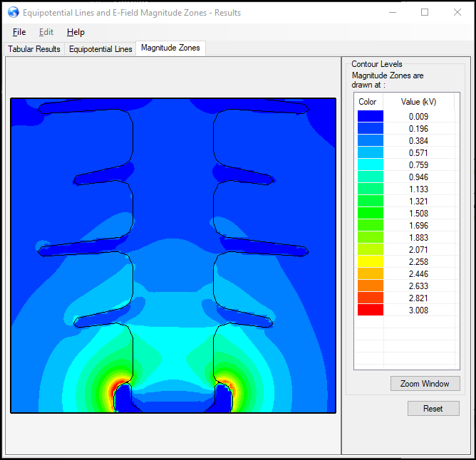Click the green 1.508 kV color swatch
Screen dimensions: 476x460
(x=370, y=213)
